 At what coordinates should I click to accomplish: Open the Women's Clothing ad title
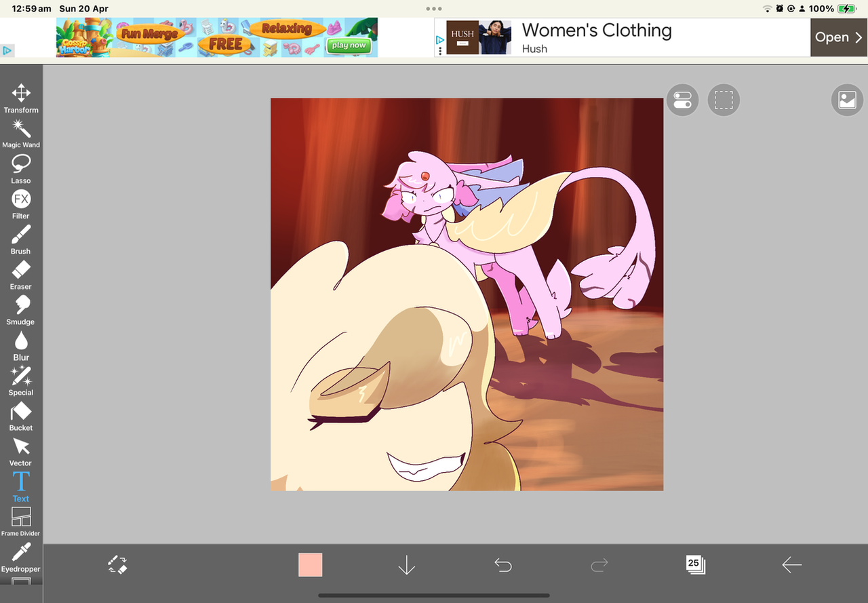pos(597,31)
